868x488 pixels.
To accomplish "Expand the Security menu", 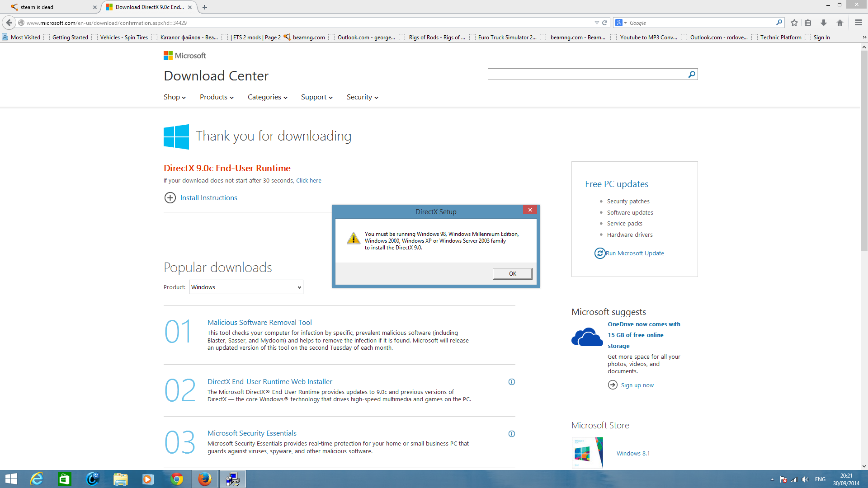I will pos(362,97).
